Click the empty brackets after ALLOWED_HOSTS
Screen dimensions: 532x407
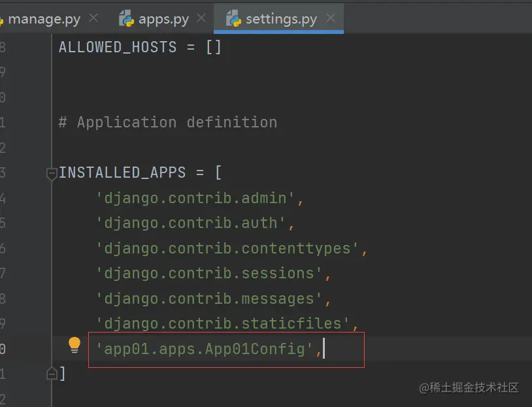pos(214,47)
